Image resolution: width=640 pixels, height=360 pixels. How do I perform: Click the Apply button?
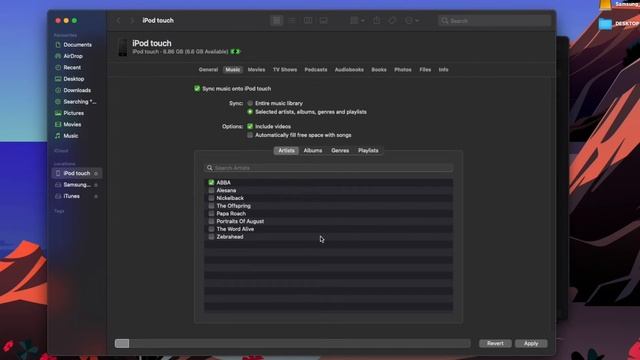coord(531,344)
